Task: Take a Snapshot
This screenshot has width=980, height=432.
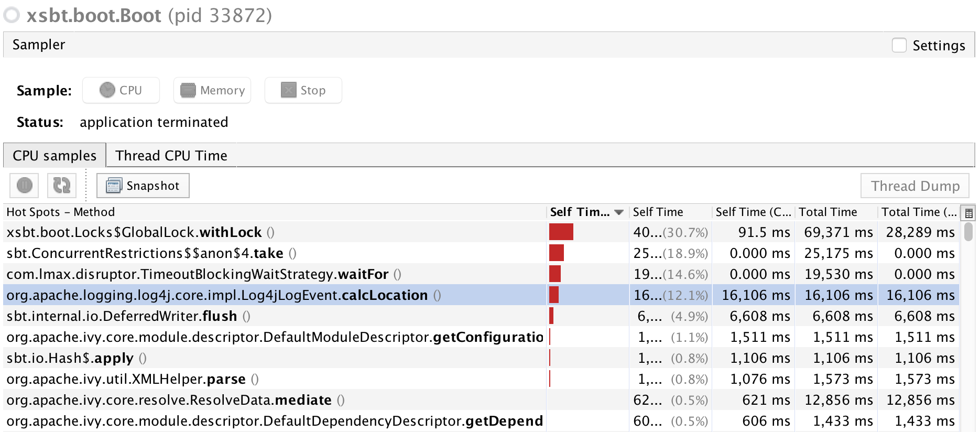Action: (143, 186)
